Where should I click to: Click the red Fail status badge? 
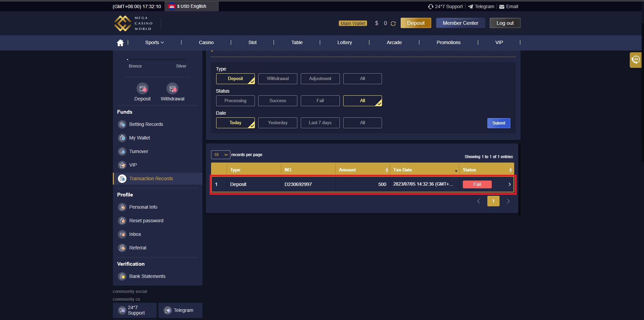pyautogui.click(x=477, y=184)
